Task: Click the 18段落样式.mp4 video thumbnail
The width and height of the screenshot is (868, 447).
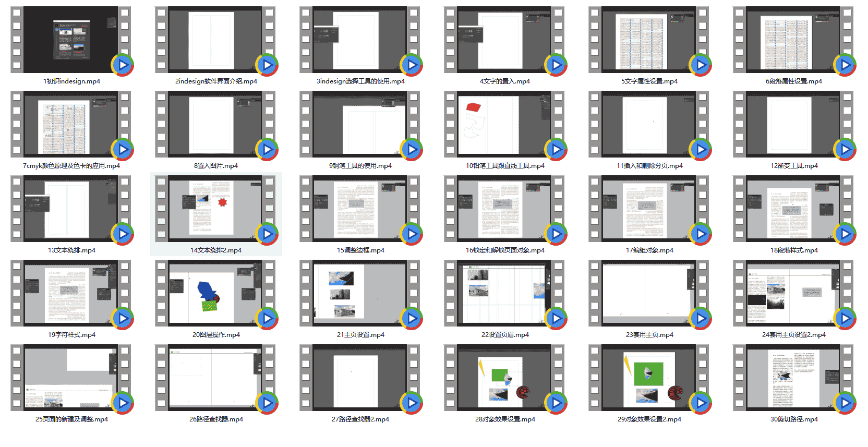Action: tap(794, 209)
